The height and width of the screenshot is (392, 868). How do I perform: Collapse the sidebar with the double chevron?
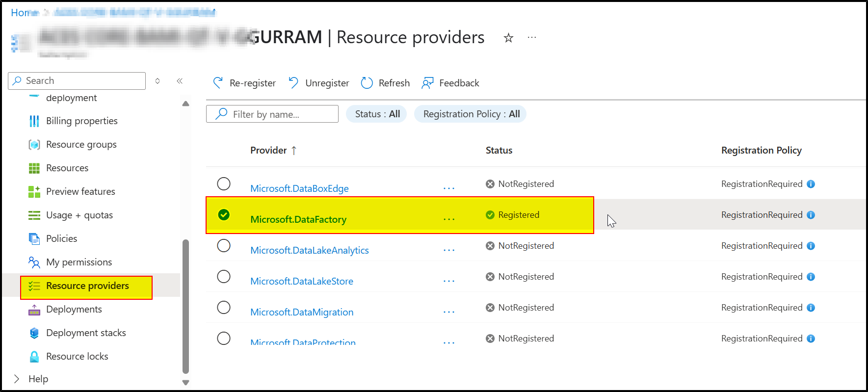pyautogui.click(x=180, y=81)
